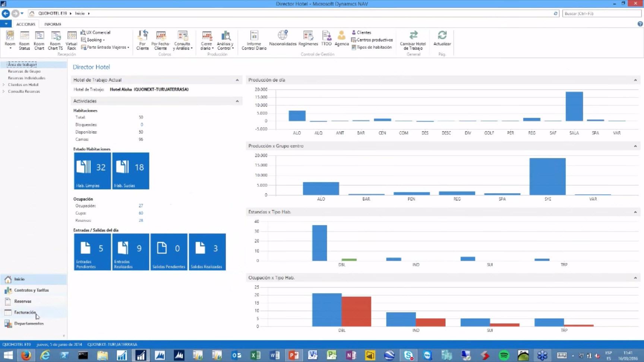Image resolution: width=644 pixels, height=362 pixels.
Task: Open the Nacionalidades globe icon
Action: [x=283, y=38]
